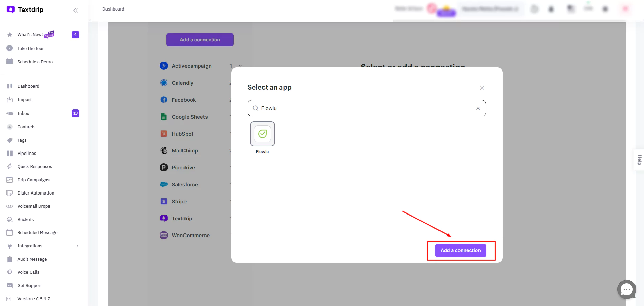Click the notification bell in header

tap(551, 9)
